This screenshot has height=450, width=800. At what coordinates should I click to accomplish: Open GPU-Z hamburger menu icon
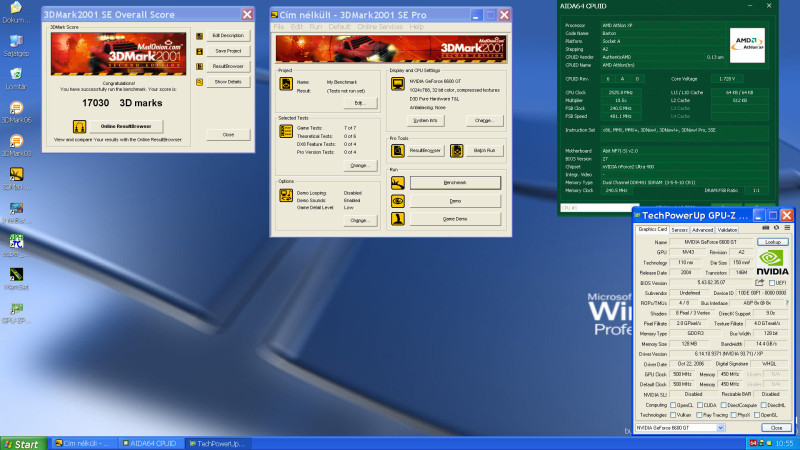(787, 228)
